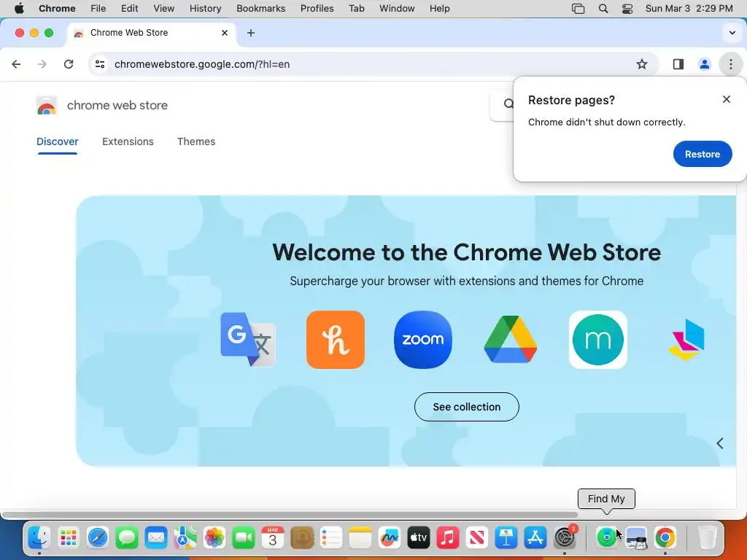Image resolution: width=747 pixels, height=560 pixels.
Task: Open FaceTime from the Dock
Action: pos(244,538)
